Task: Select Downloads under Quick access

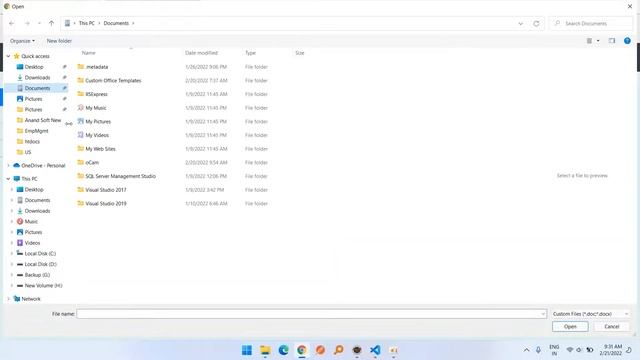Action: click(x=37, y=78)
